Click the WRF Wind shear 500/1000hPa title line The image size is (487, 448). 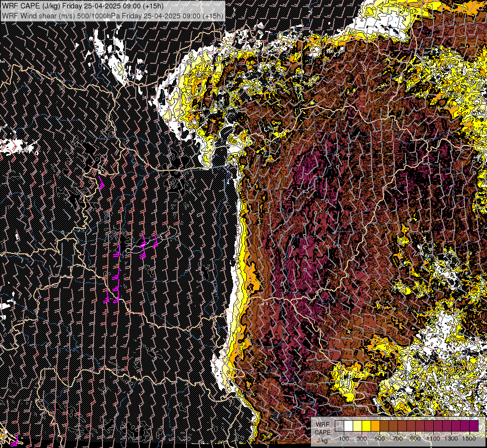tap(112, 15)
